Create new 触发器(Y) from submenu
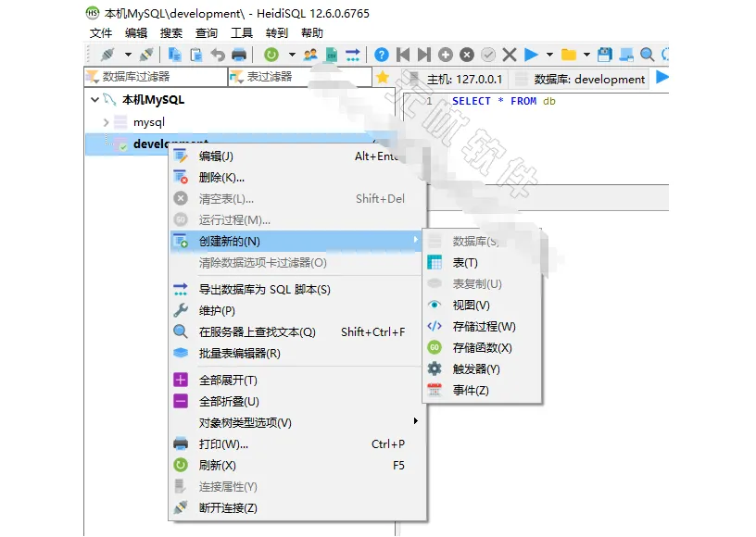The width and height of the screenshot is (756, 537). coord(482,368)
